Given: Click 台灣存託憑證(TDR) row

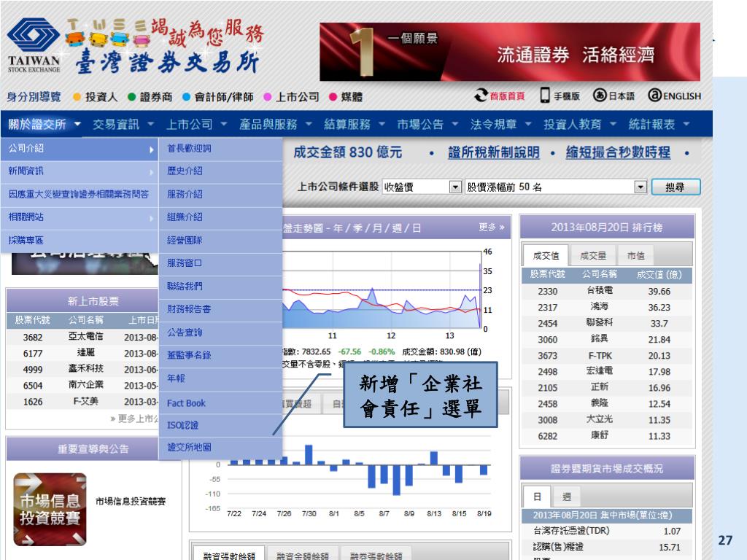Looking at the screenshot, I should (x=607, y=531).
